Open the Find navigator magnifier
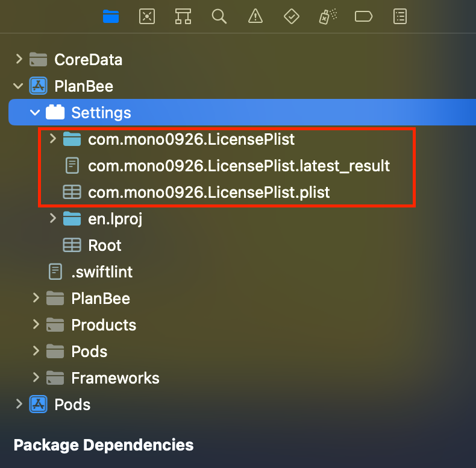The height and width of the screenshot is (468, 476). pyautogui.click(x=219, y=16)
